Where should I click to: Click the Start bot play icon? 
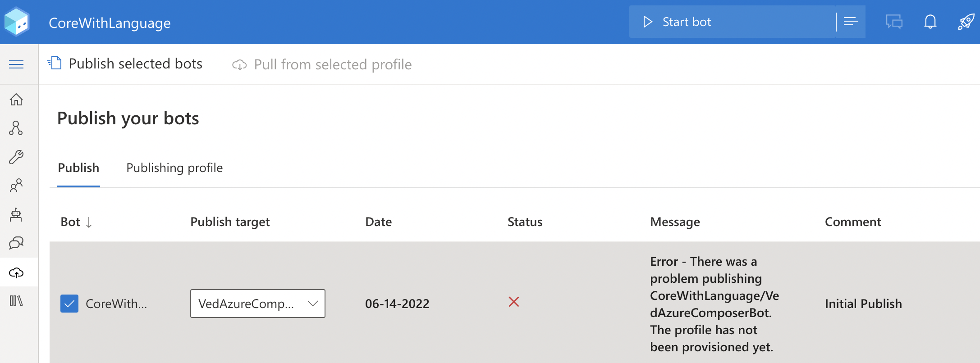coord(647,22)
